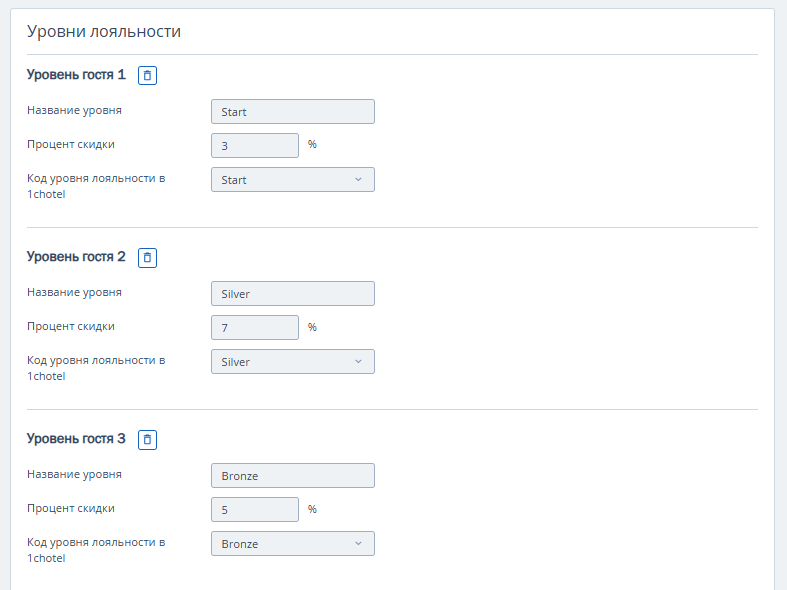Click 'Название уровня' label of level 1
The height and width of the screenshot is (590, 787).
(74, 111)
